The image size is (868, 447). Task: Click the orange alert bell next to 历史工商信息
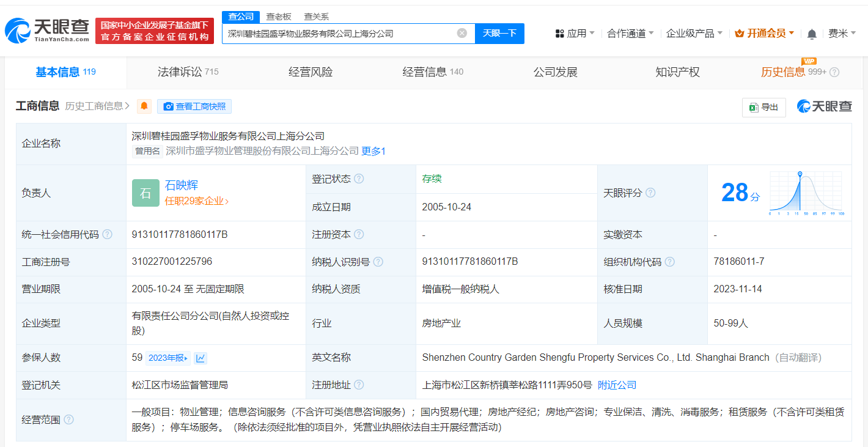[144, 106]
